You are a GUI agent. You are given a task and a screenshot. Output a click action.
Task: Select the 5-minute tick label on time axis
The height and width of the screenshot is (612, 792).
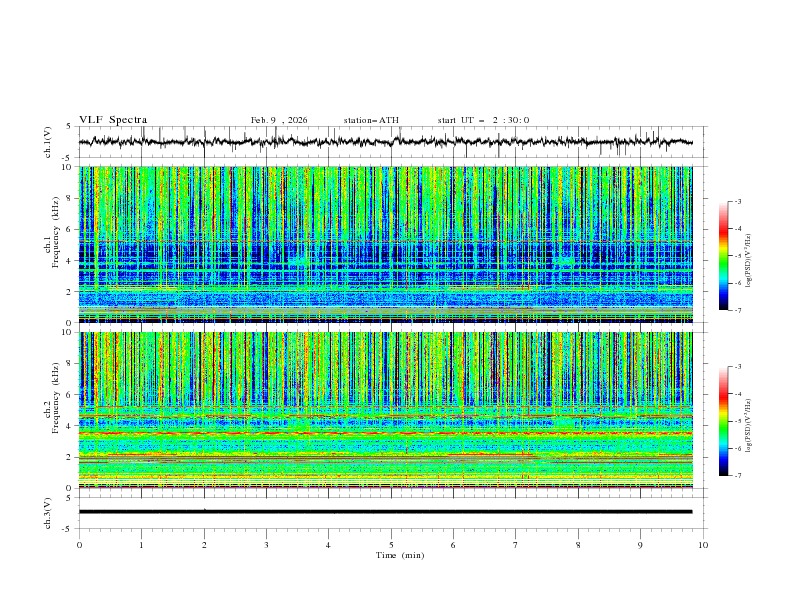tap(391, 545)
